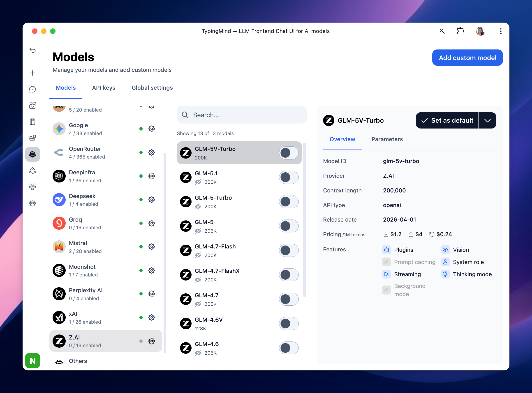Screen dimensions: 532x393
Task: Click the green N workspace avatar
Action: tap(32, 360)
